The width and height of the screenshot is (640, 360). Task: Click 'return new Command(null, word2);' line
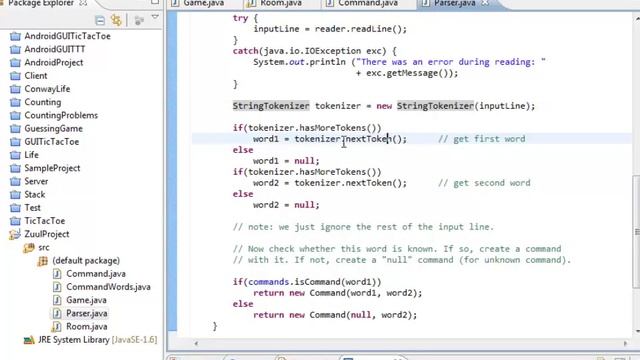(x=335, y=315)
